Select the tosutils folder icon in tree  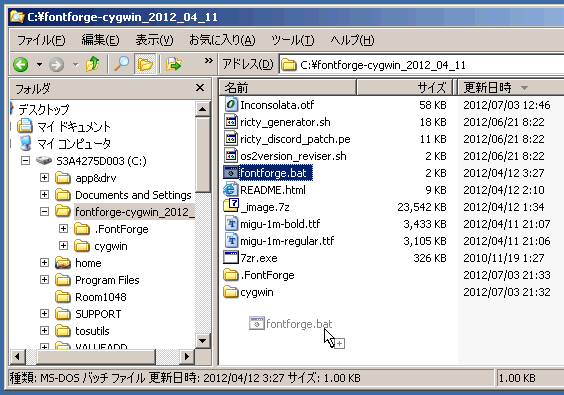[x=63, y=331]
